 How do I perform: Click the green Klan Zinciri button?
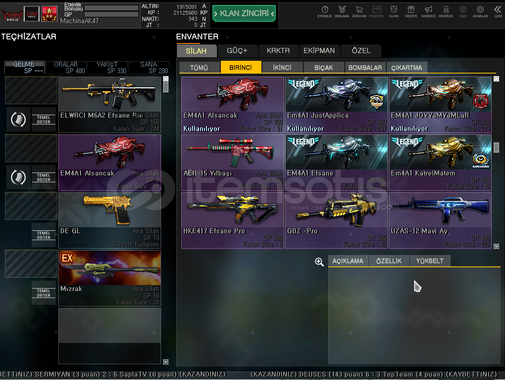[244, 13]
